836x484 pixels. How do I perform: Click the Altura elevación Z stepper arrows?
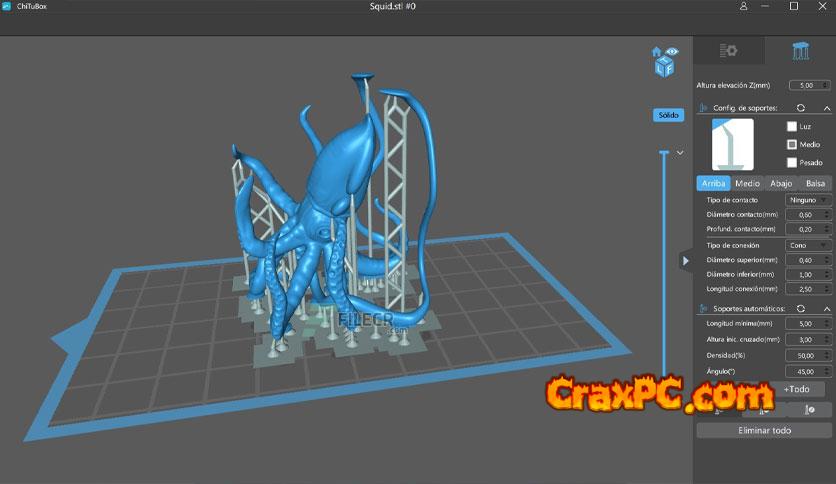point(825,85)
